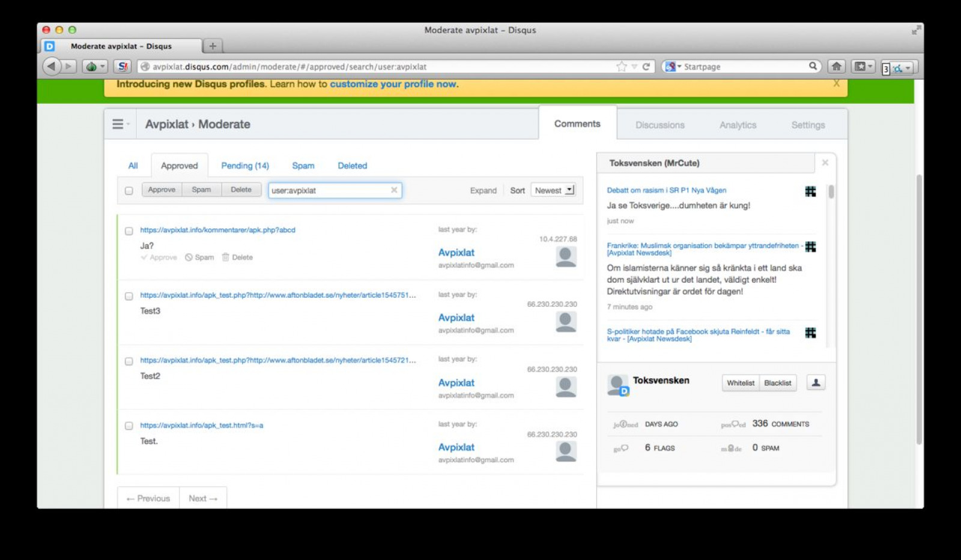Open the Settings tab
Image resolution: width=961 pixels, height=560 pixels.
808,125
